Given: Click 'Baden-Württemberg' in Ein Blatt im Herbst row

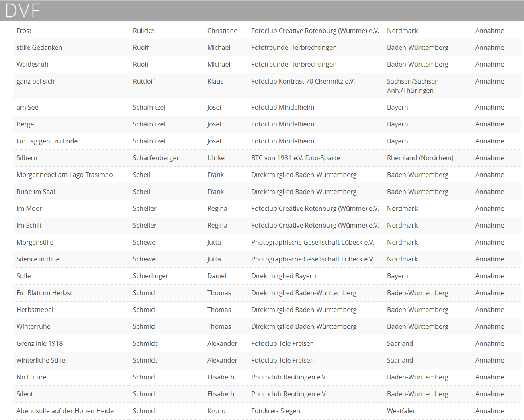Looking at the screenshot, I should [x=418, y=293].
